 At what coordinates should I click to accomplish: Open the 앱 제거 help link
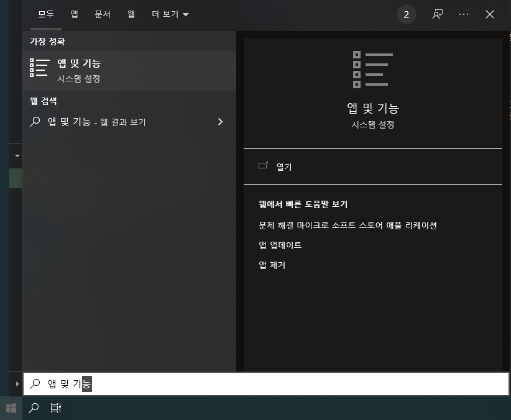272,265
